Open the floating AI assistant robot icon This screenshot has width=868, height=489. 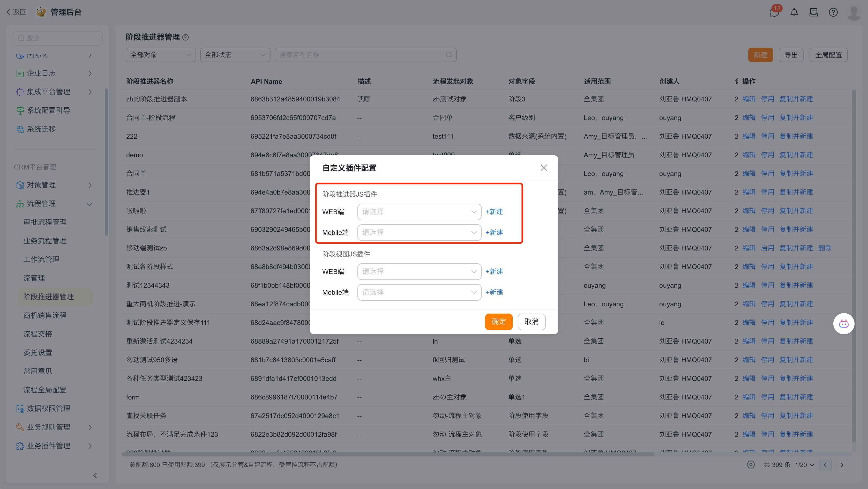click(x=843, y=323)
